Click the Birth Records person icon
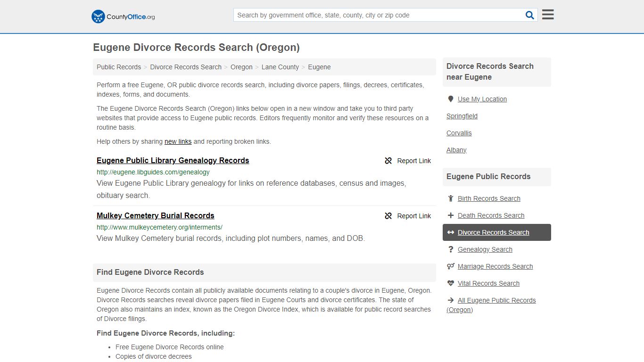The width and height of the screenshot is (644, 362). point(451,198)
